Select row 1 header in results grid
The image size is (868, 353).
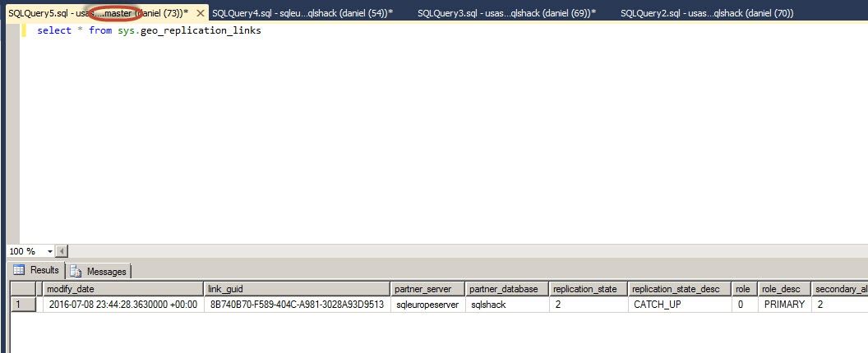23,305
